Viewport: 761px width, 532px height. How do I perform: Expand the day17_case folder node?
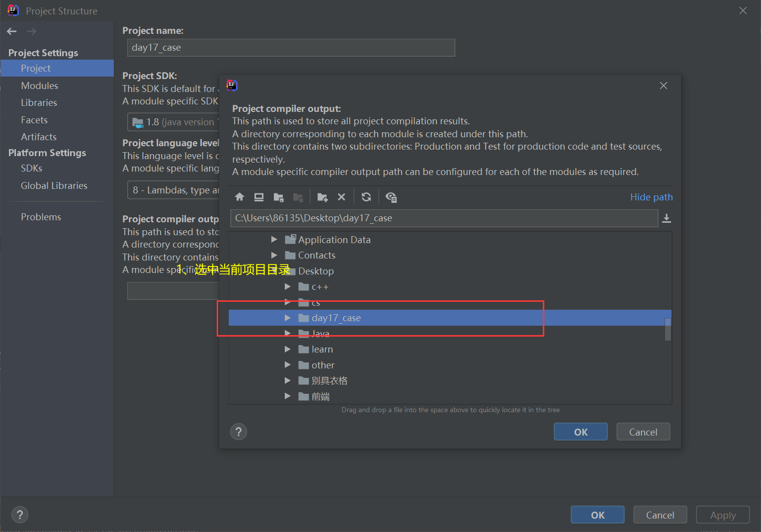287,318
